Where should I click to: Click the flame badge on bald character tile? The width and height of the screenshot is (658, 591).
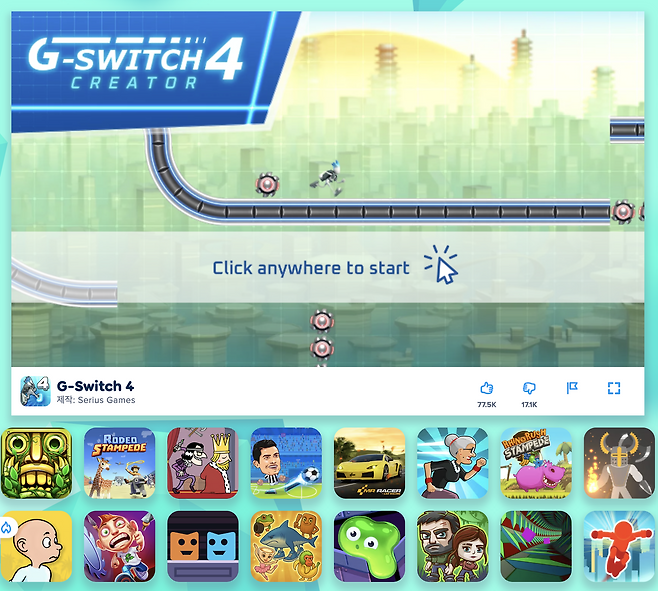tap(7, 528)
